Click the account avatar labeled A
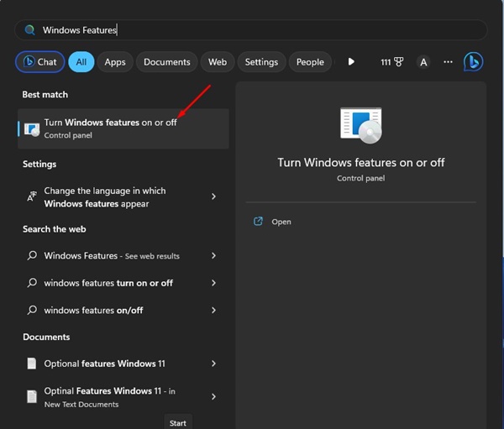Screen dimensions: 504x429 coord(424,62)
